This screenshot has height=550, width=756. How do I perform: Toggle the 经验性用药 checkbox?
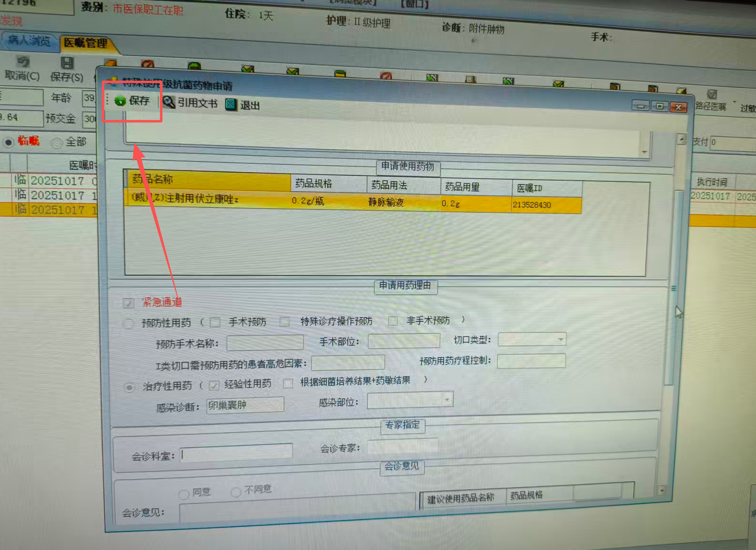point(214,385)
